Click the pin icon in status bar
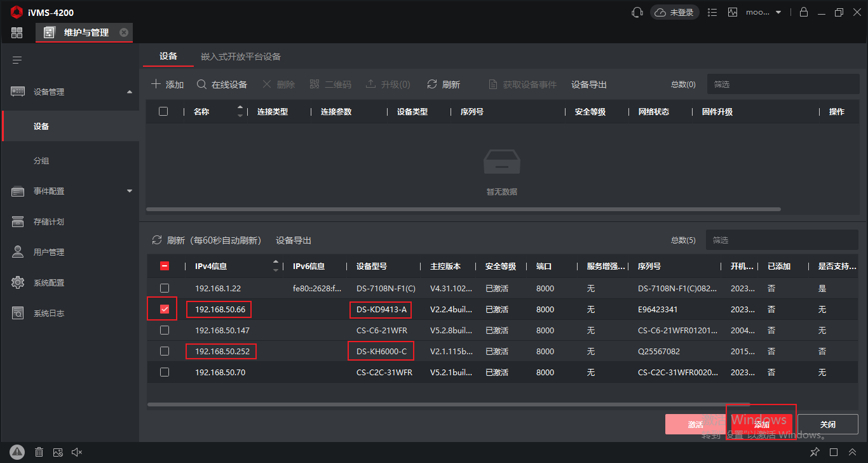The height and width of the screenshot is (463, 868). pos(815,452)
